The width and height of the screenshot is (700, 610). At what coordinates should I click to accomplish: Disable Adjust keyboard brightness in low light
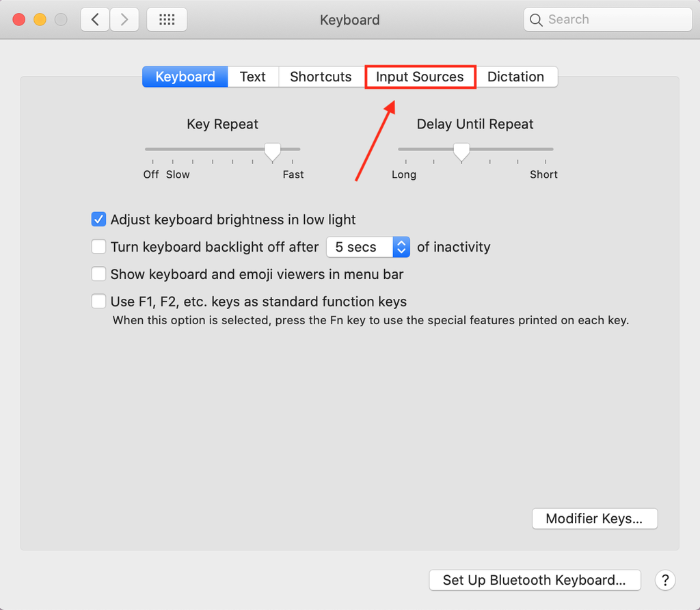click(98, 220)
